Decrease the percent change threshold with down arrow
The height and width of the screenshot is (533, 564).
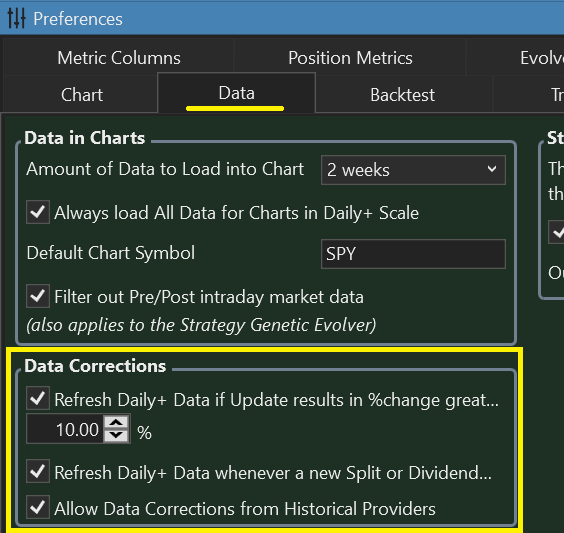click(116, 435)
